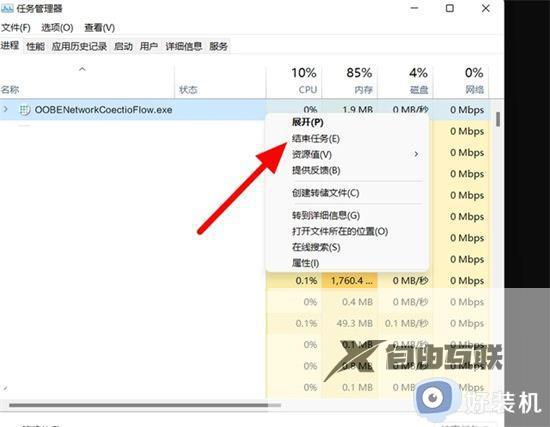The height and width of the screenshot is (427, 550).
Task: Choose 属性(I) in context menu
Action: point(306,263)
